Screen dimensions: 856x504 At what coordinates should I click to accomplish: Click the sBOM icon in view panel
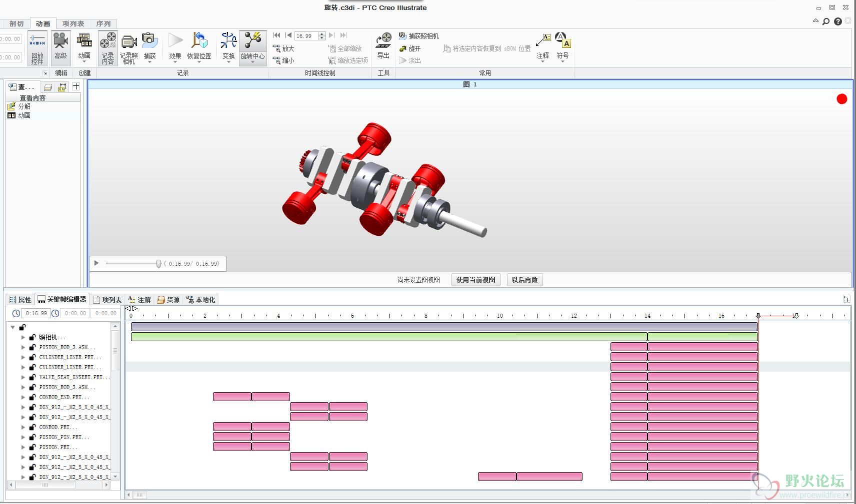tap(62, 87)
